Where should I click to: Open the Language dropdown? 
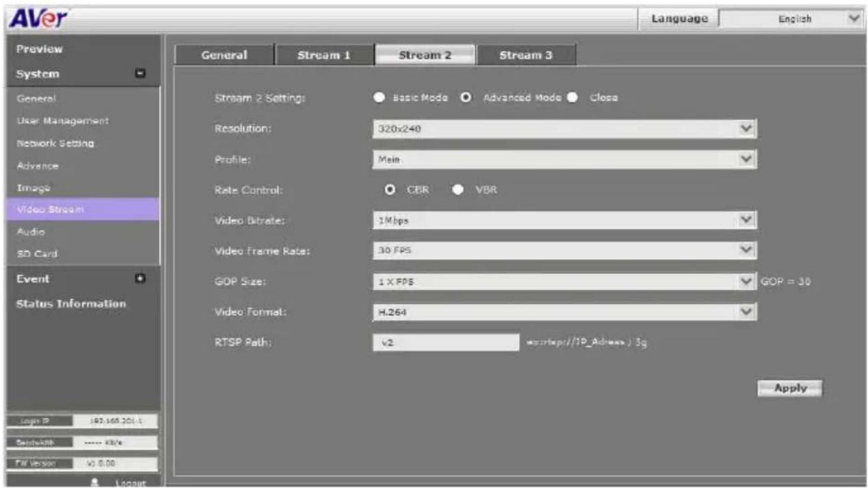[791, 19]
